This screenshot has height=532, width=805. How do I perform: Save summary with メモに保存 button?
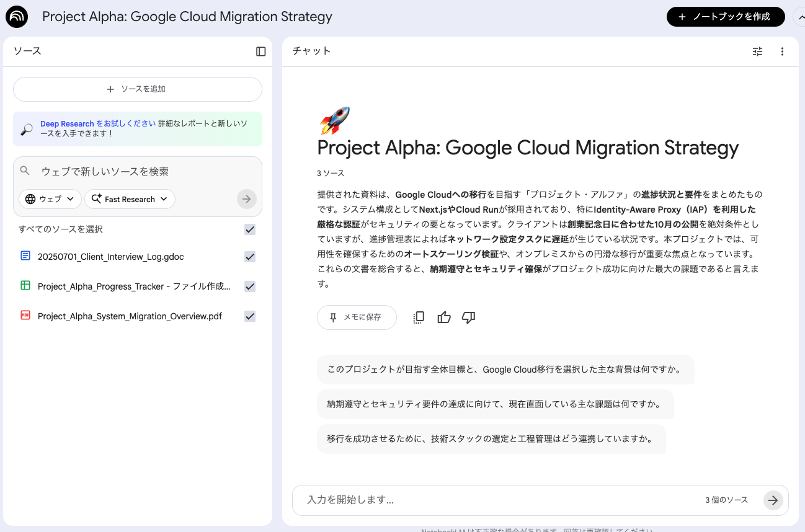357,317
